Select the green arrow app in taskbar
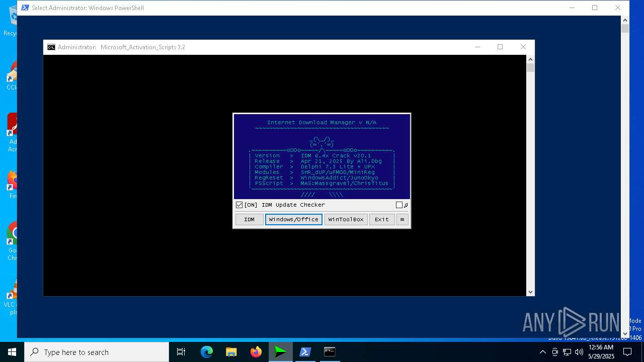The width and height of the screenshot is (644, 362). click(281, 352)
